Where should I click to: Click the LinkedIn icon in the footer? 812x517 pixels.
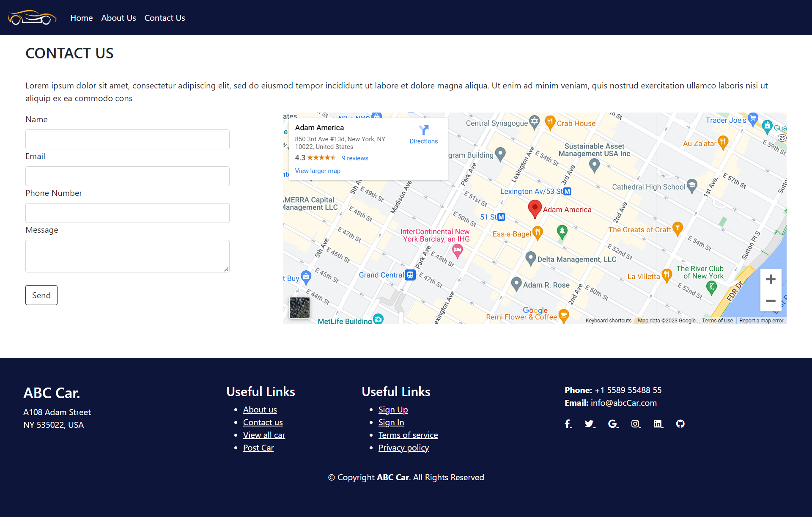(x=658, y=423)
